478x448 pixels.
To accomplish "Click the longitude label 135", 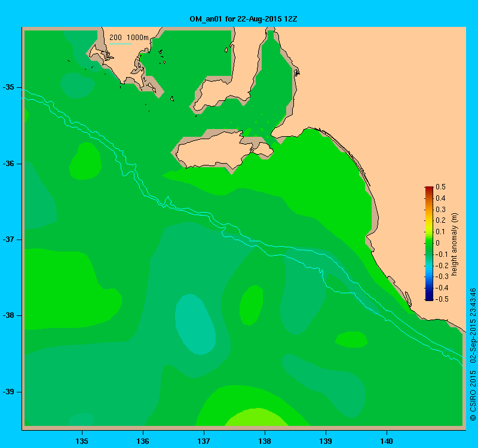I will [x=82, y=441].
